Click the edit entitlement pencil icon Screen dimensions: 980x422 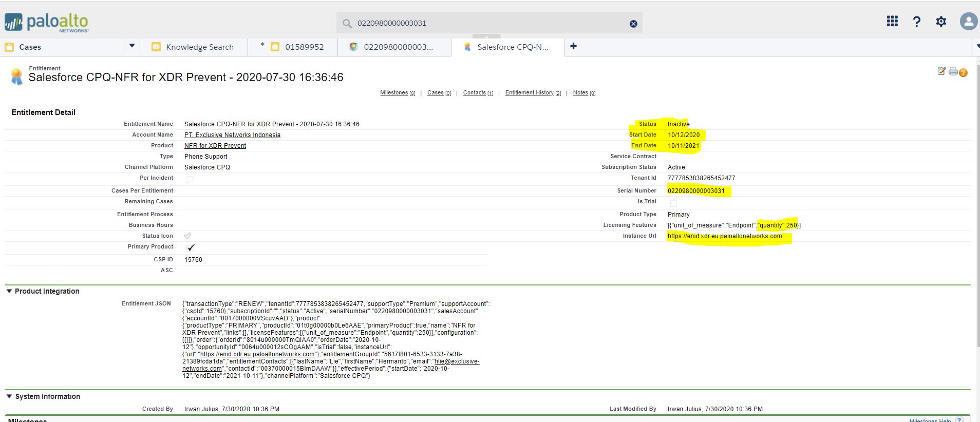941,71
